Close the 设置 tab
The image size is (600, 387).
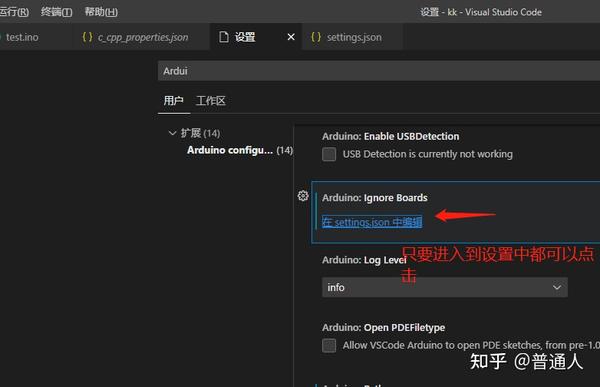pos(291,37)
